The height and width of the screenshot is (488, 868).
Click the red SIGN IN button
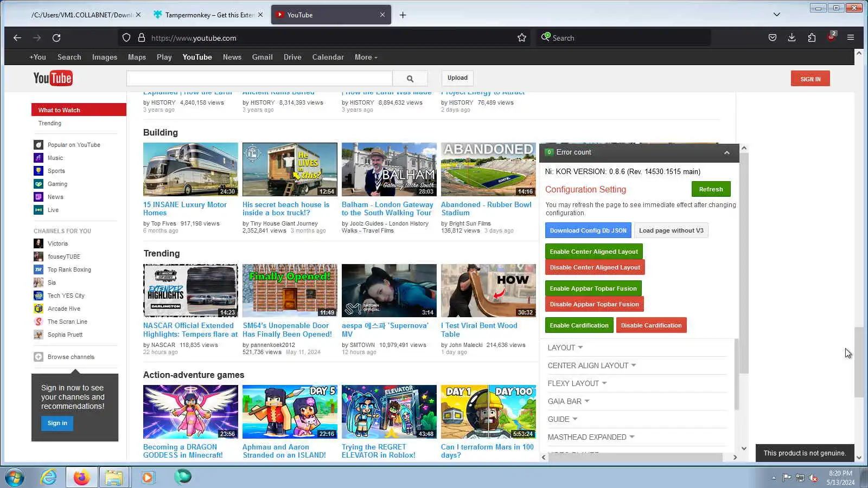tap(810, 79)
